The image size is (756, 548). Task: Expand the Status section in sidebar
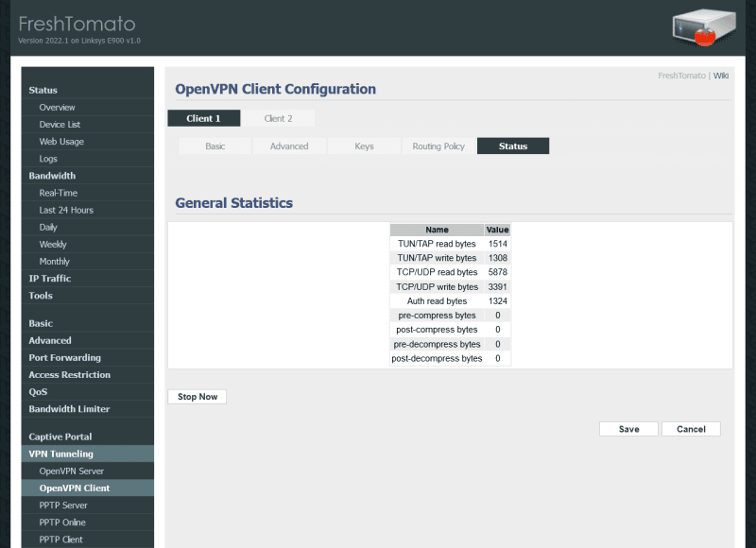pyautogui.click(x=43, y=91)
